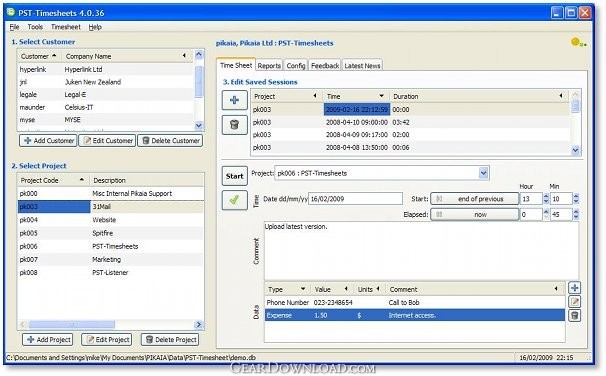
Task: Select session 2008-04-10 09:00:00
Action: click(x=410, y=122)
